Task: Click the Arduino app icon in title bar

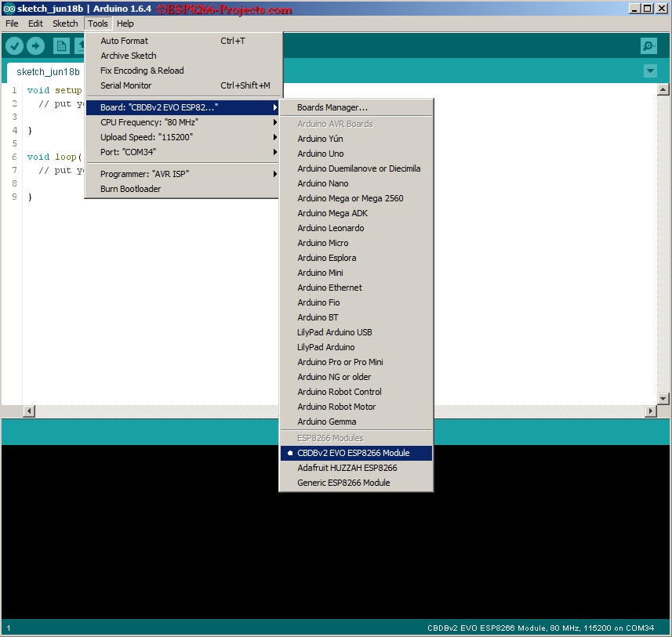Action: [9, 9]
